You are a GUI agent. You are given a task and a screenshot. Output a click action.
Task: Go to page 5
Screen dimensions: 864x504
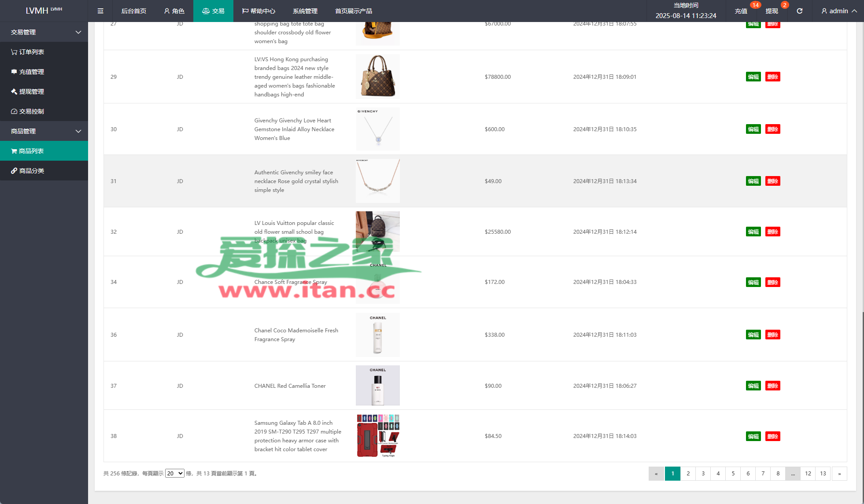click(733, 474)
